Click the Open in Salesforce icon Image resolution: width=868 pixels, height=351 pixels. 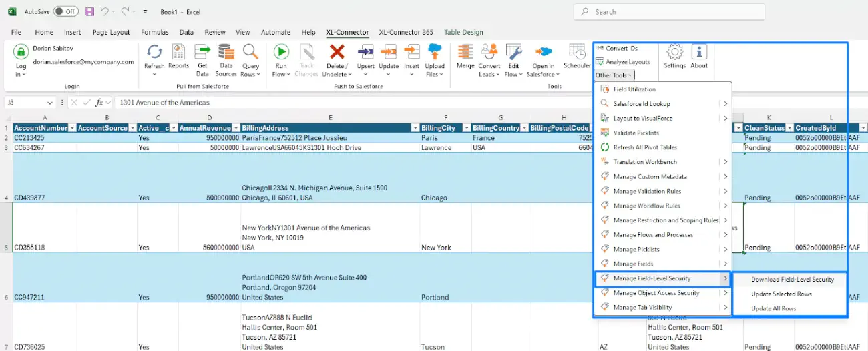(544, 52)
